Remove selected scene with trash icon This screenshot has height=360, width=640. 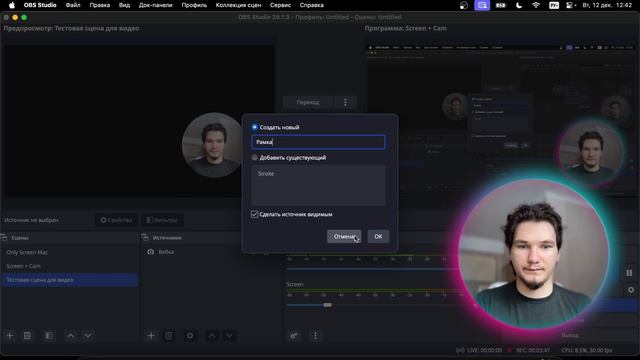tap(27, 336)
